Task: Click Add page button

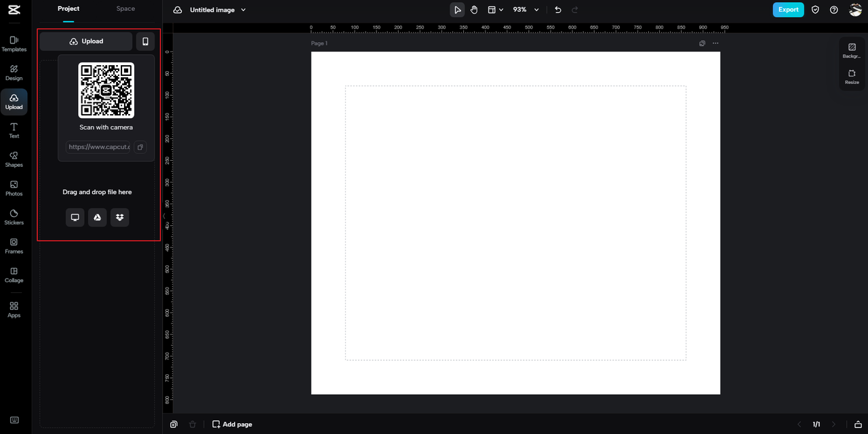Action: coord(232,425)
